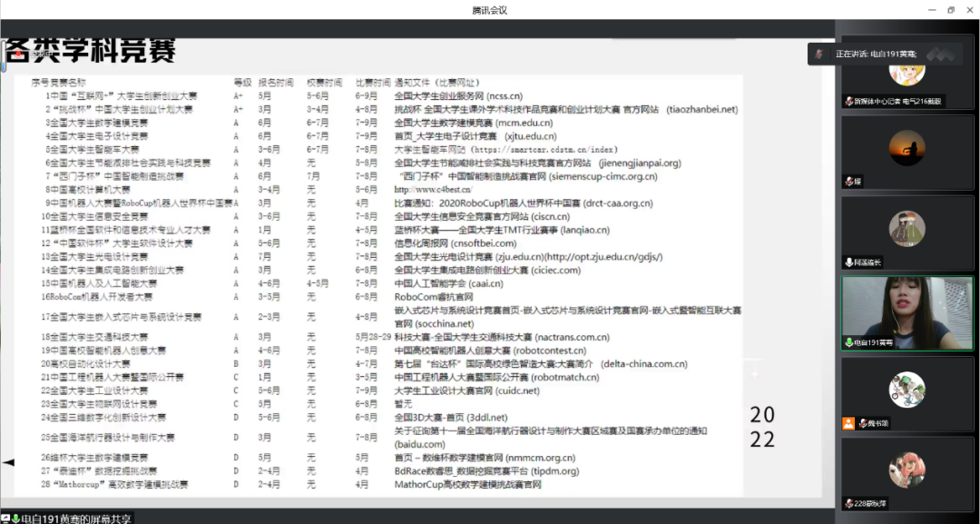Click the 正在讲话 speaker notification banner
980x524 pixels.
(x=885, y=54)
